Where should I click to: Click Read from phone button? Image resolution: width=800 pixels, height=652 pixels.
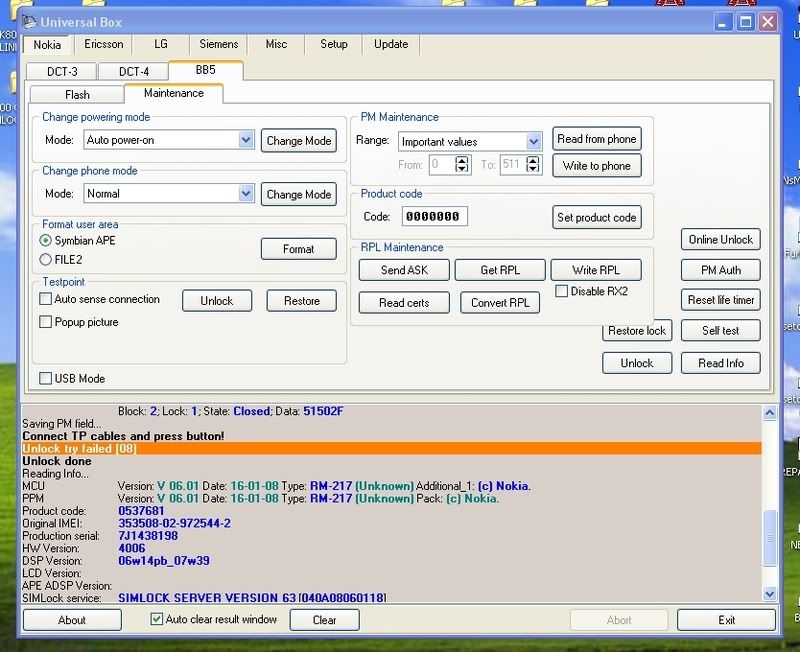(x=596, y=139)
